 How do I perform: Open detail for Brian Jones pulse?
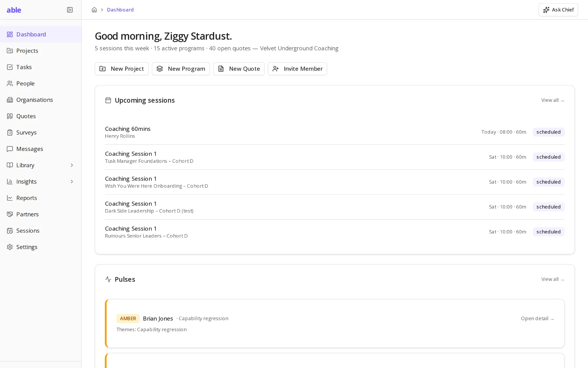click(x=537, y=319)
